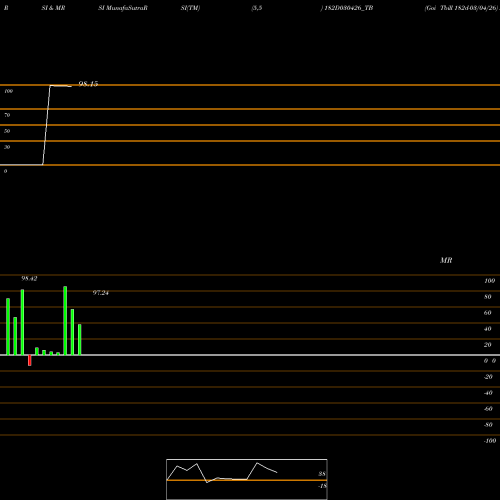Click the 98.42 label above the MR bars

[29, 279]
